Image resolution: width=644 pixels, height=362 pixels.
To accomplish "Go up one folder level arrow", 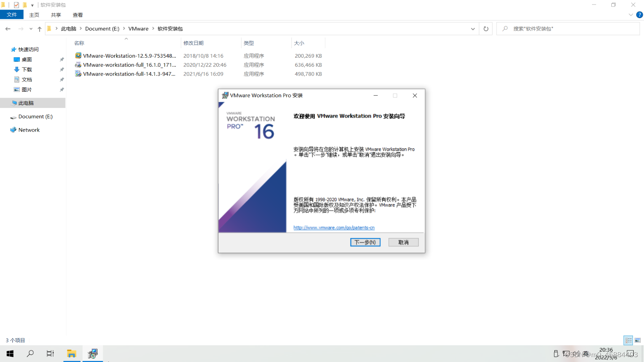I will pyautogui.click(x=40, y=29).
